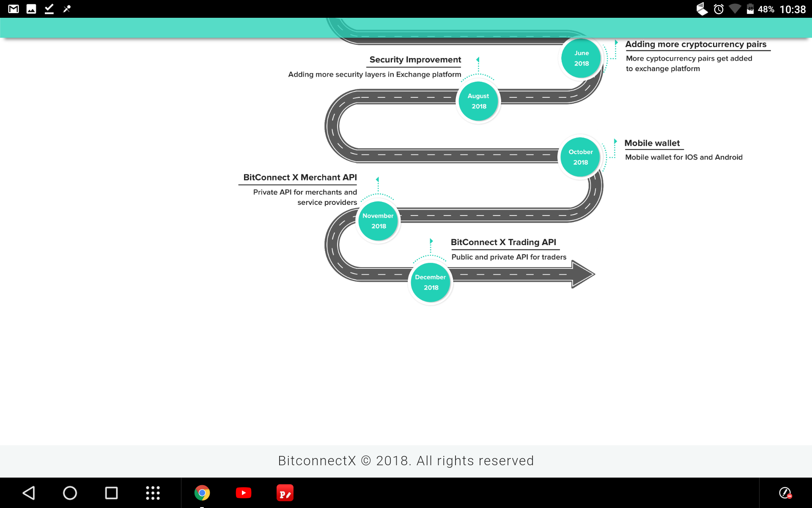Select the October 2018 milestone circle

point(580,157)
